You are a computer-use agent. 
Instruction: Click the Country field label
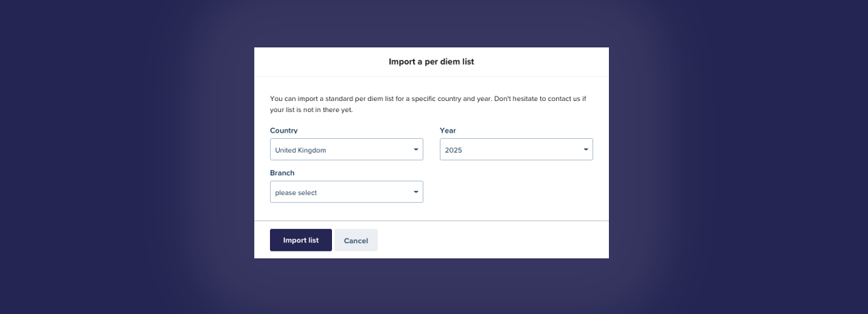(284, 131)
